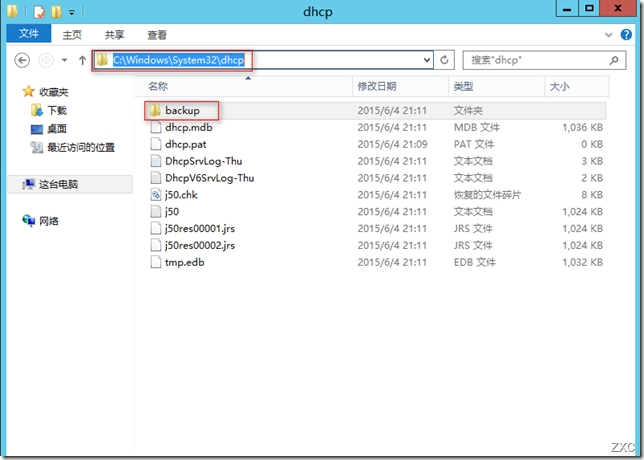Click the 桌面 desktop icon

pos(37,129)
